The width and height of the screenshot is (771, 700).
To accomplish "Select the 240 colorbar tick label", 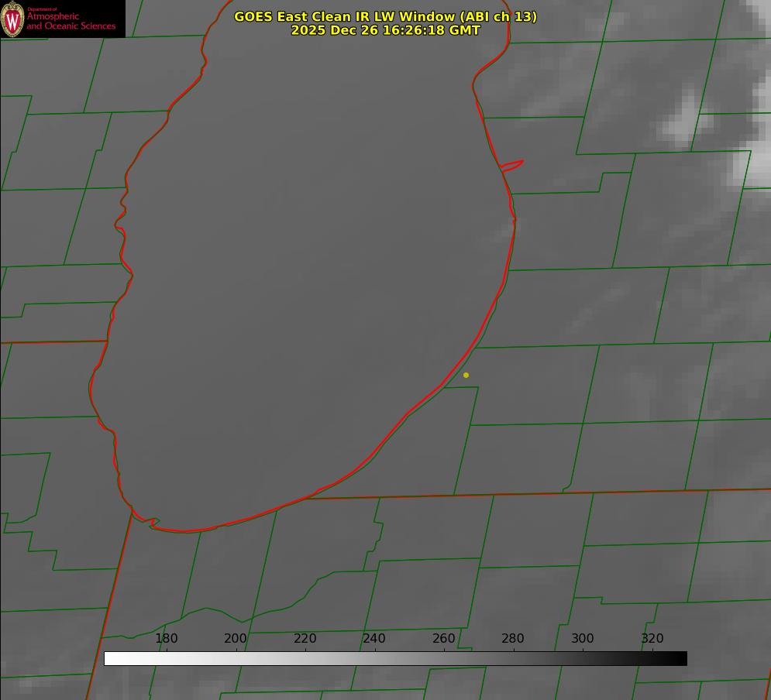I will pos(374,638).
